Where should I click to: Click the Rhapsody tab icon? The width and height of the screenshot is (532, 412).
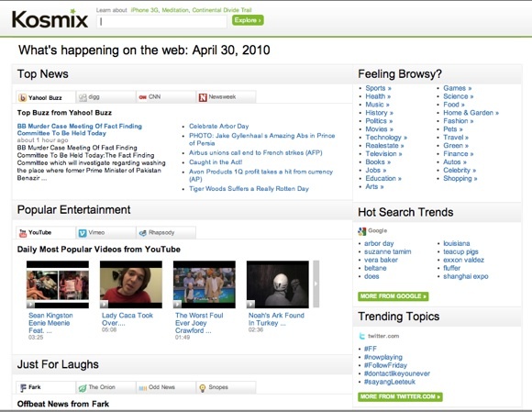point(143,233)
